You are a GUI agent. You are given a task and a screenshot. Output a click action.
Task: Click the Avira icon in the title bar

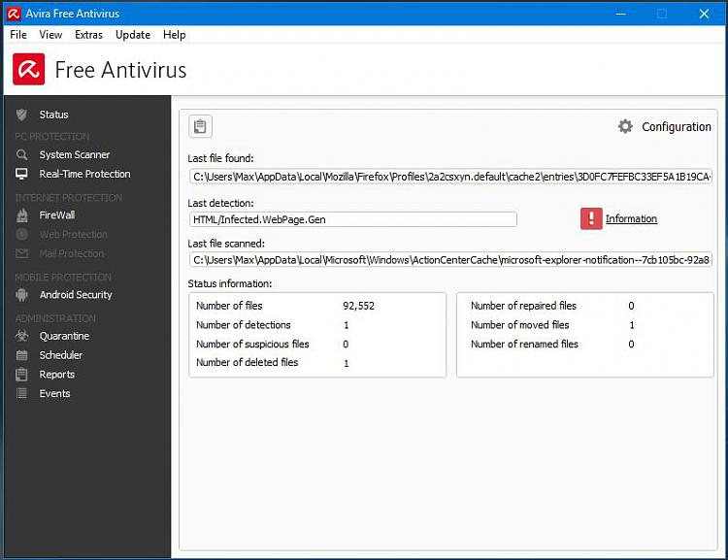14,14
